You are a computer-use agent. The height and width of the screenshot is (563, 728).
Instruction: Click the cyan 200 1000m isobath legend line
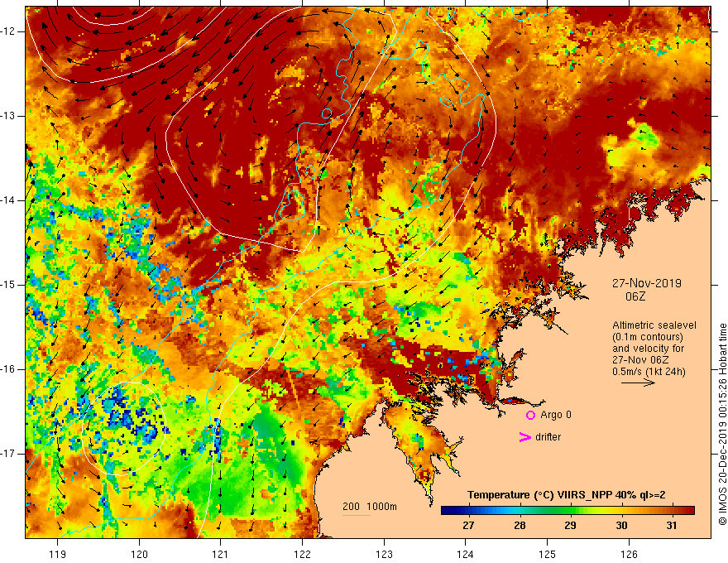click(356, 515)
